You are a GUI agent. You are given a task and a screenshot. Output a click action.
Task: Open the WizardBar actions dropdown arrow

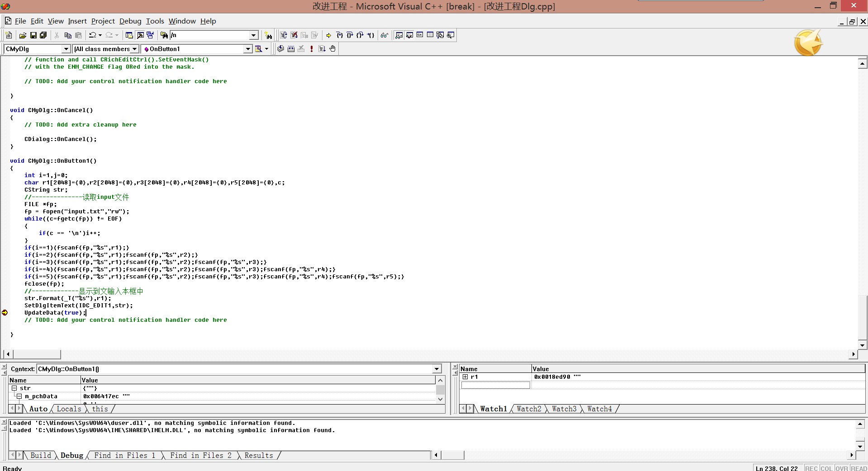click(x=266, y=49)
